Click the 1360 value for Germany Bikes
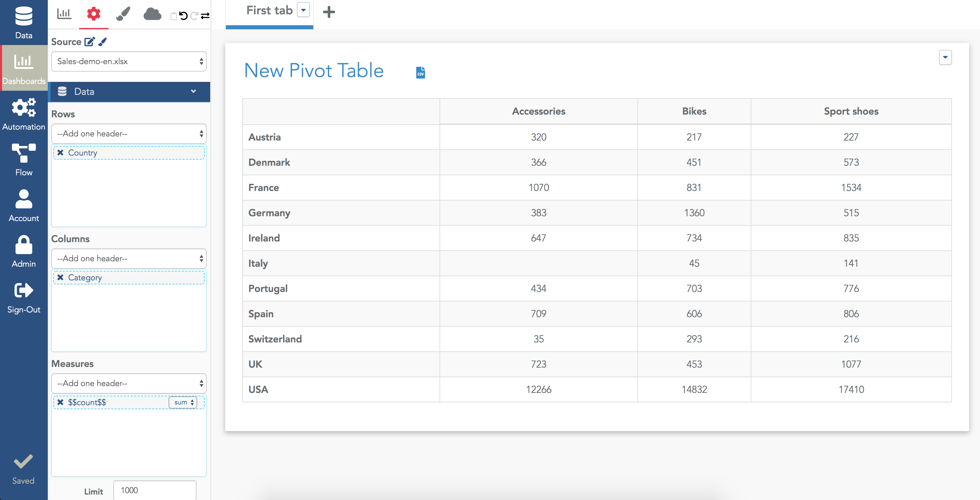The width and height of the screenshot is (980, 500). tap(694, 212)
